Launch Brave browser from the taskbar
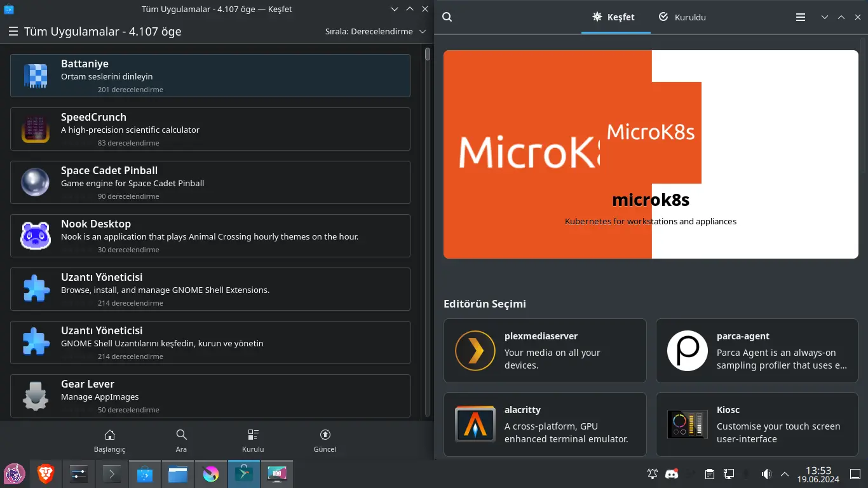 [x=46, y=474]
